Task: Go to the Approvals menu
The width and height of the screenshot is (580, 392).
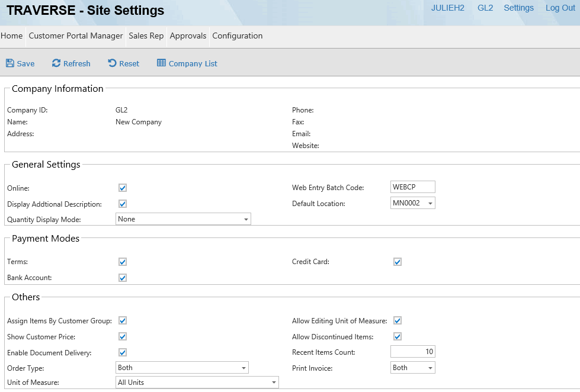Action: click(188, 36)
